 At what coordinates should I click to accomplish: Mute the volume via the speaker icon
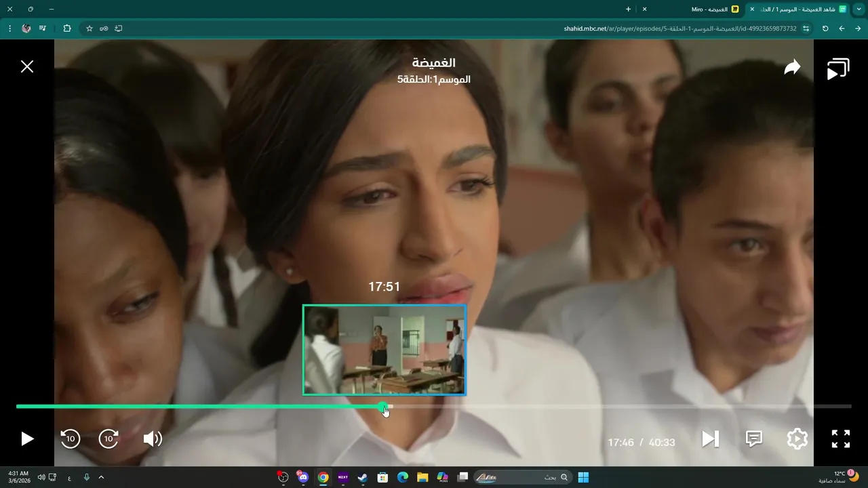(153, 439)
